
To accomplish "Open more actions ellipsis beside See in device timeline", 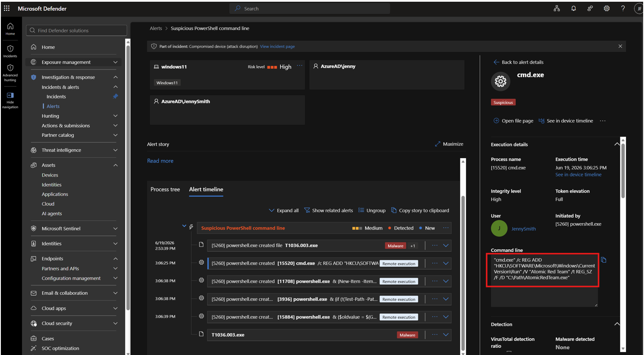I will tap(603, 121).
